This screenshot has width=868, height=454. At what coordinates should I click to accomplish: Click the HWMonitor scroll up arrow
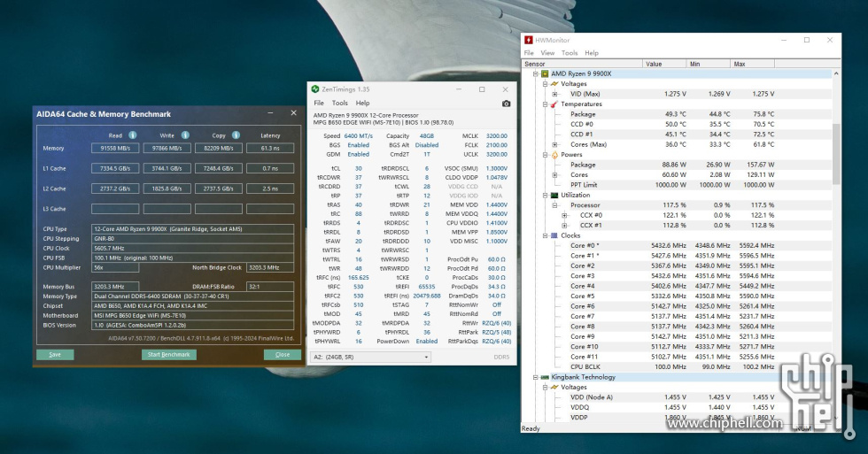836,73
